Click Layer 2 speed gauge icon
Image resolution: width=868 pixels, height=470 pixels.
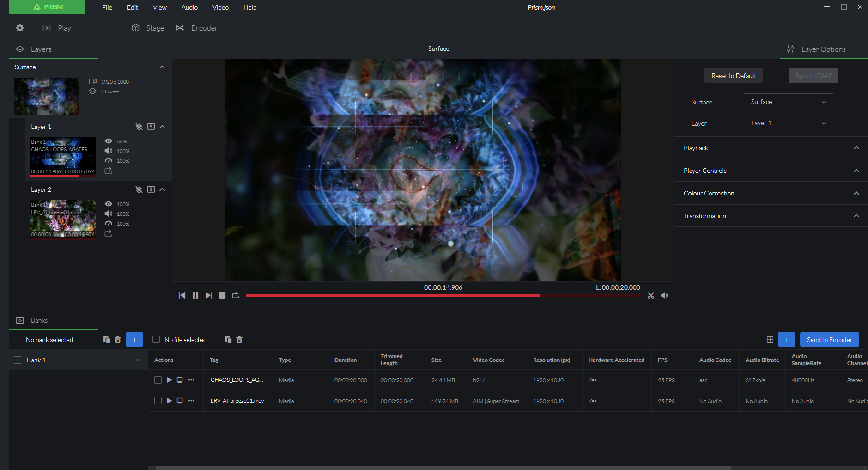[x=109, y=224]
